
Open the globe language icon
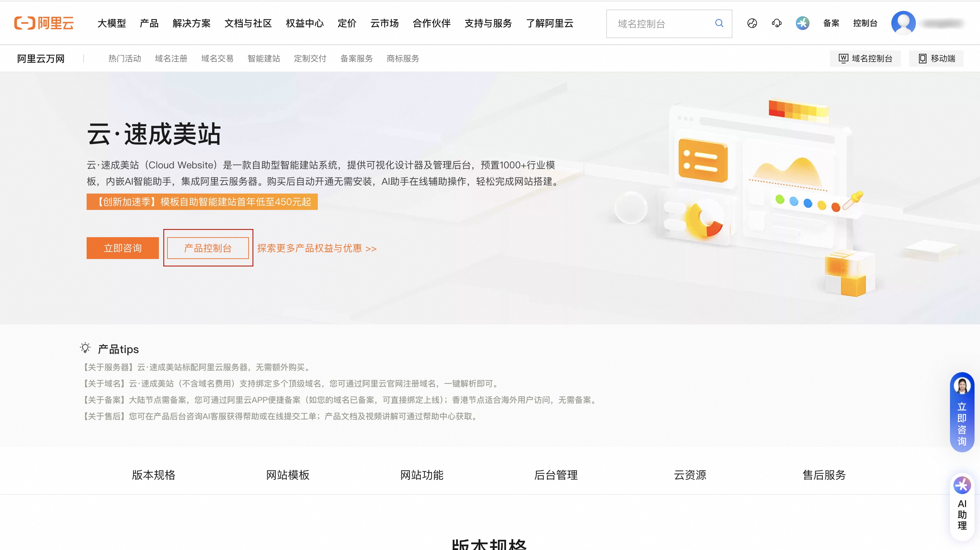[x=752, y=23]
